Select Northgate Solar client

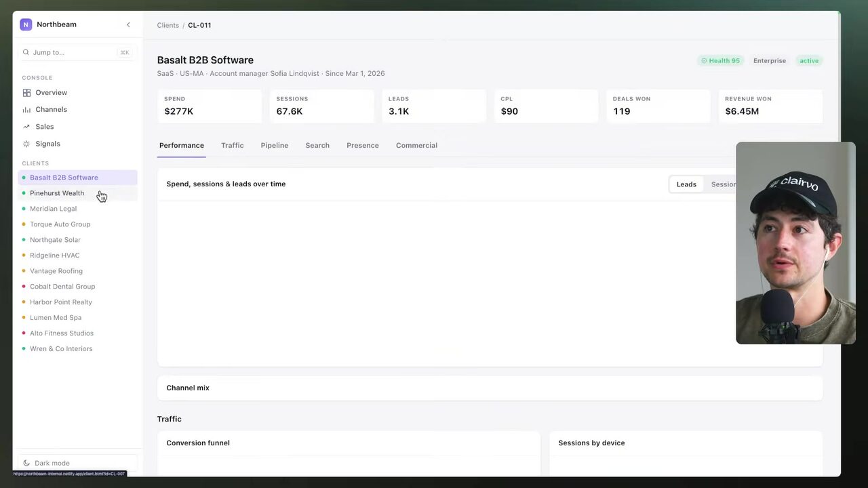pos(77,240)
